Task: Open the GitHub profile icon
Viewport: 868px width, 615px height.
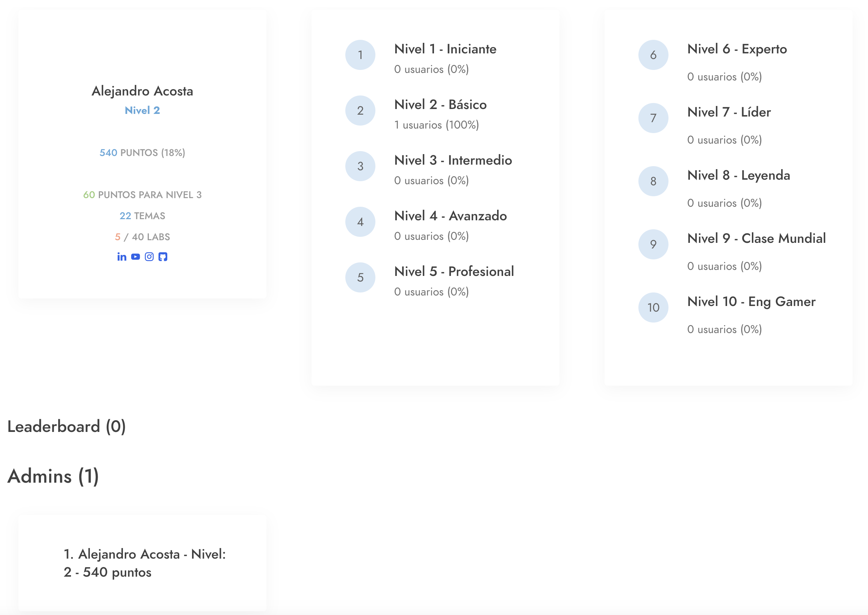Action: click(163, 257)
